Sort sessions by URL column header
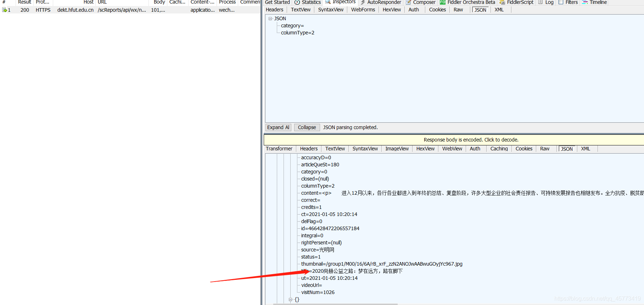Viewport: 644px width, 305px height. 123,2
